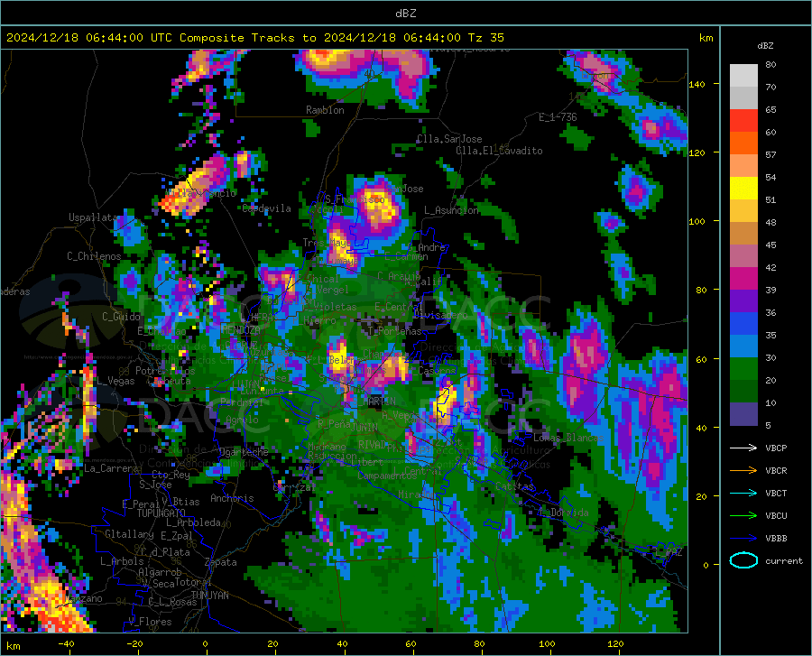Viewport: 812px width, 656px height.
Task: Click the 140 km tick on right axis
Action: point(697,84)
